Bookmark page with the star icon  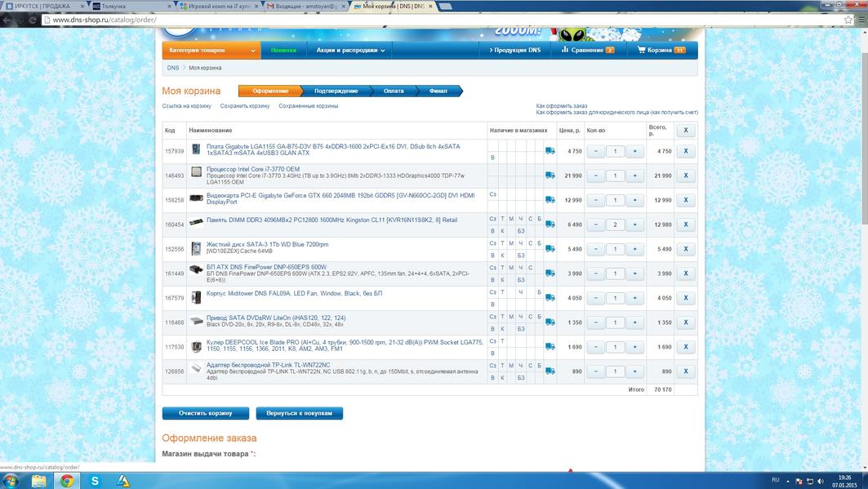click(848, 20)
